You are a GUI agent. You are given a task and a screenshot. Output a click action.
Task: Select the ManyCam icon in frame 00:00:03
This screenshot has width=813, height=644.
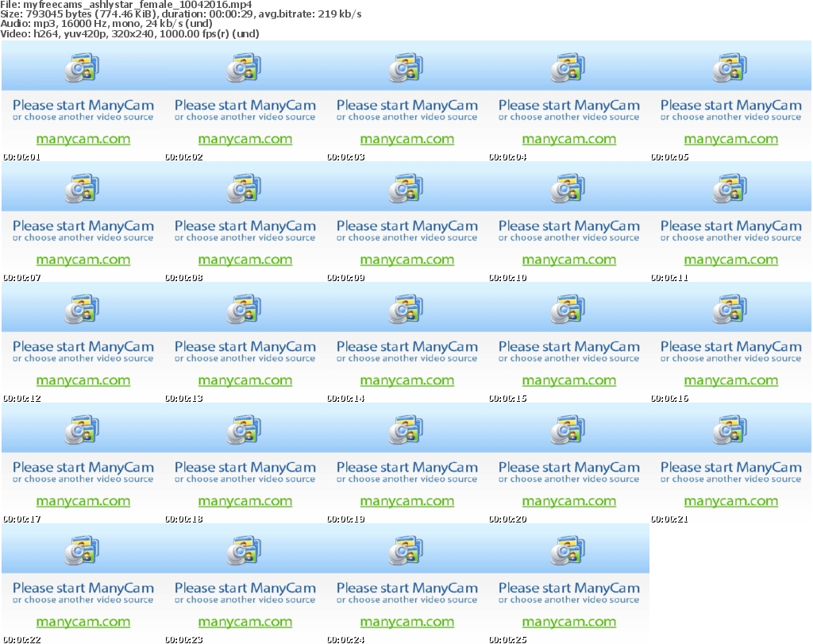406,67
